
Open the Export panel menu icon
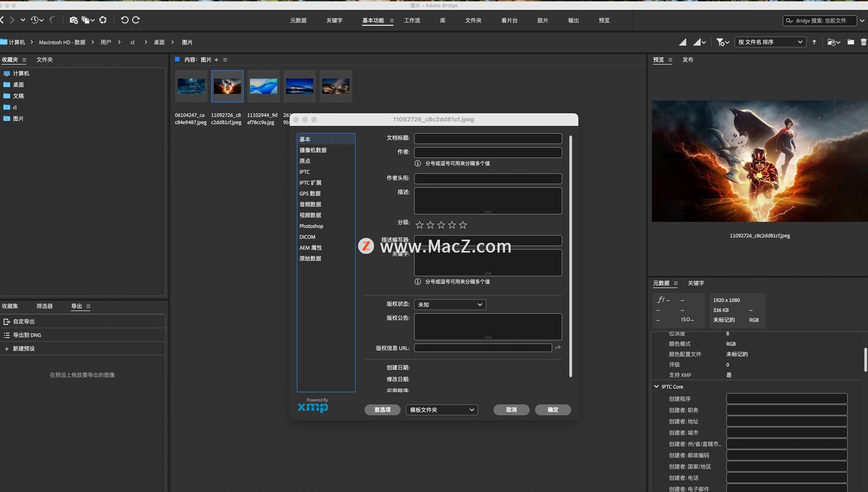88,306
